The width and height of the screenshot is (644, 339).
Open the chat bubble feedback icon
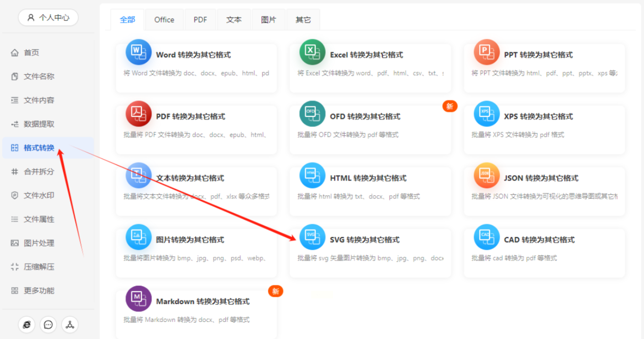[48, 325]
